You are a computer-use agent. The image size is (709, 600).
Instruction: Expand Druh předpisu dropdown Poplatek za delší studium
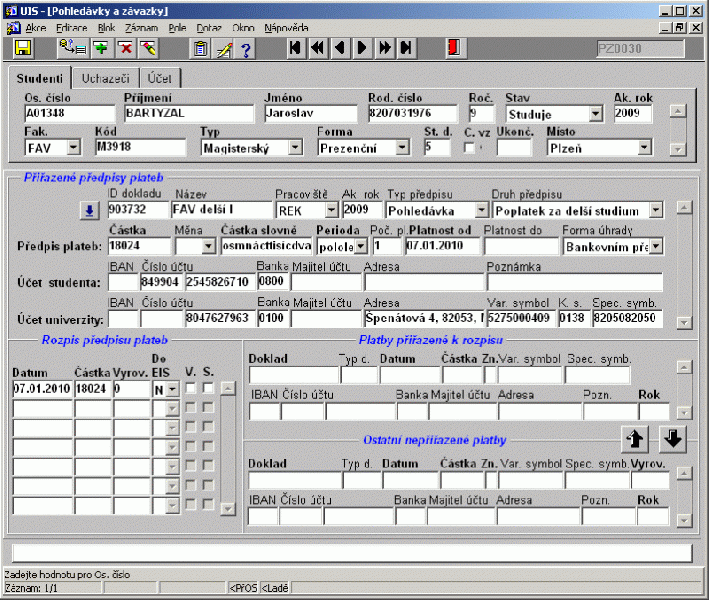[x=656, y=210]
